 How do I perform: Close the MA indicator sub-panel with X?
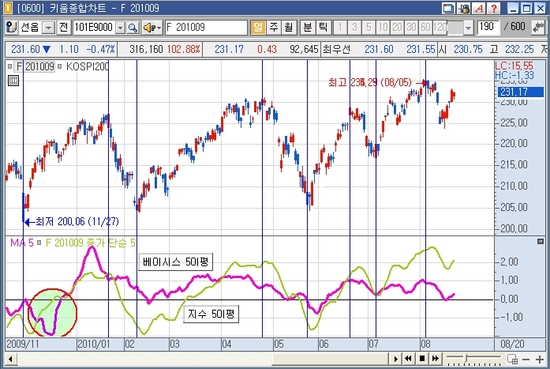(x=540, y=241)
